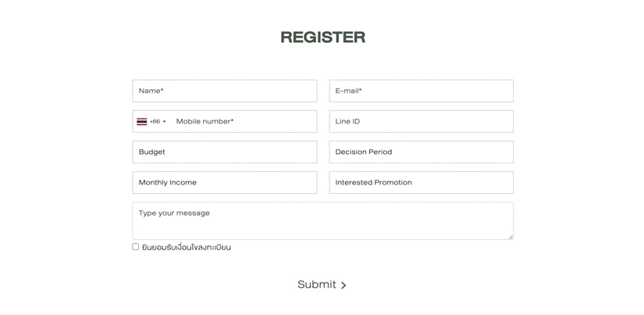Open the Decision Period selector
This screenshot has width=644, height=315.
[421, 152]
